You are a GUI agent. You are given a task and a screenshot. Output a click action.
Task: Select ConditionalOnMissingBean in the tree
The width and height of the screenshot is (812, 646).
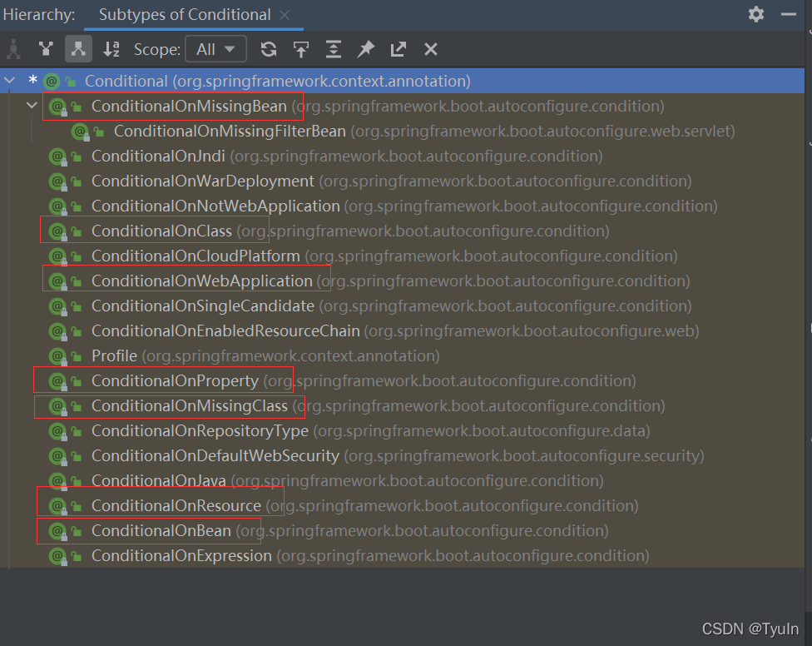402,107
